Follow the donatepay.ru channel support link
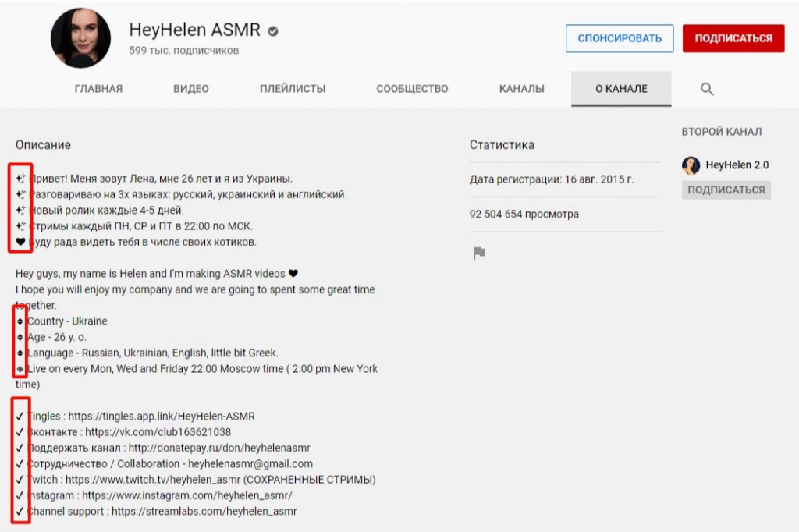 pos(221,448)
